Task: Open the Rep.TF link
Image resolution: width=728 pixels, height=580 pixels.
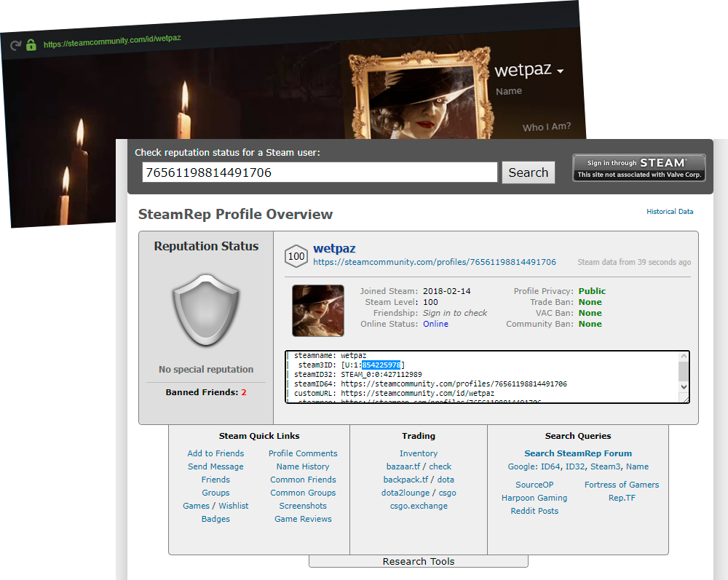Action: click(x=622, y=498)
